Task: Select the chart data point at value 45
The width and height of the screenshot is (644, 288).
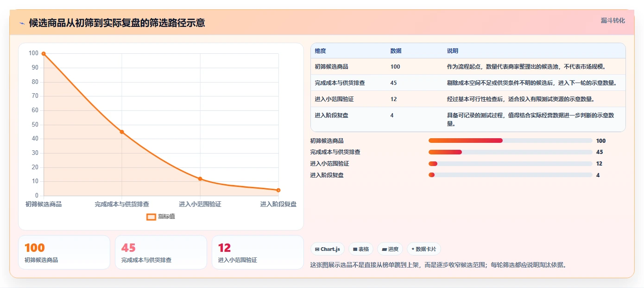Action: [x=122, y=132]
